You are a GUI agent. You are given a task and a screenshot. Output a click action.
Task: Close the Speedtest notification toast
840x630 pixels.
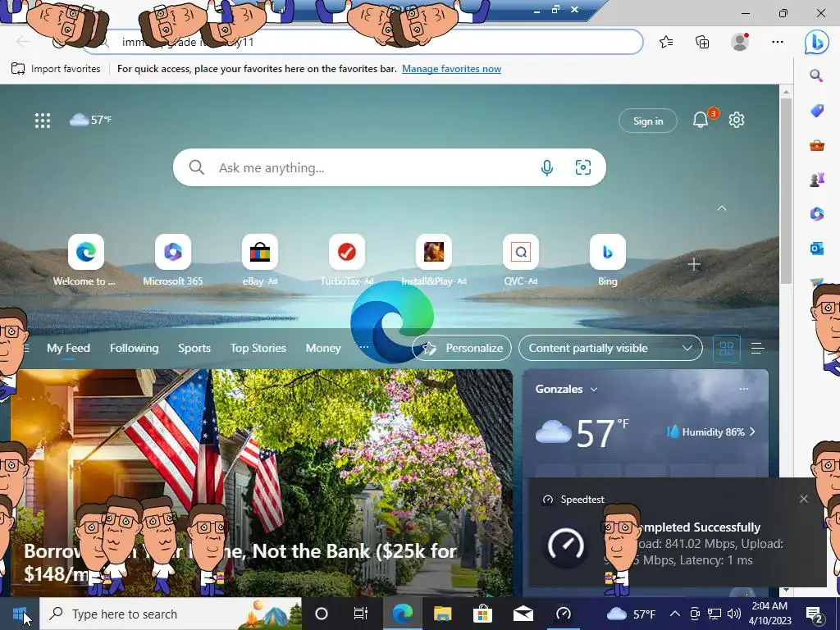804,499
